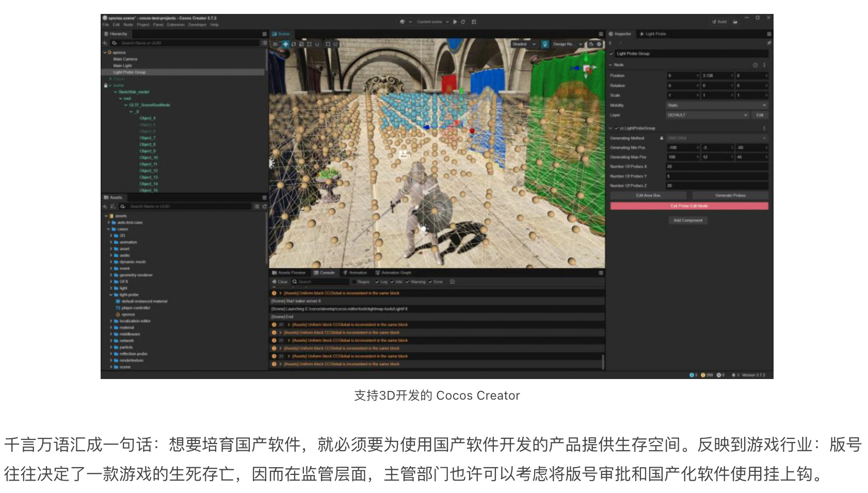Toggle the Error console filter checkbox
The height and width of the screenshot is (493, 868).
pos(430,282)
